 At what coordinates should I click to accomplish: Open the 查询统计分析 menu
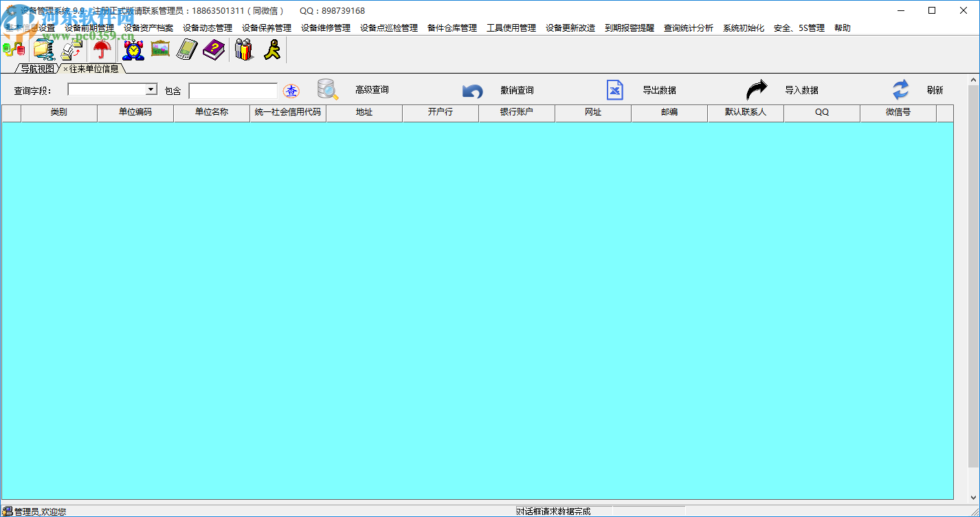click(x=689, y=28)
